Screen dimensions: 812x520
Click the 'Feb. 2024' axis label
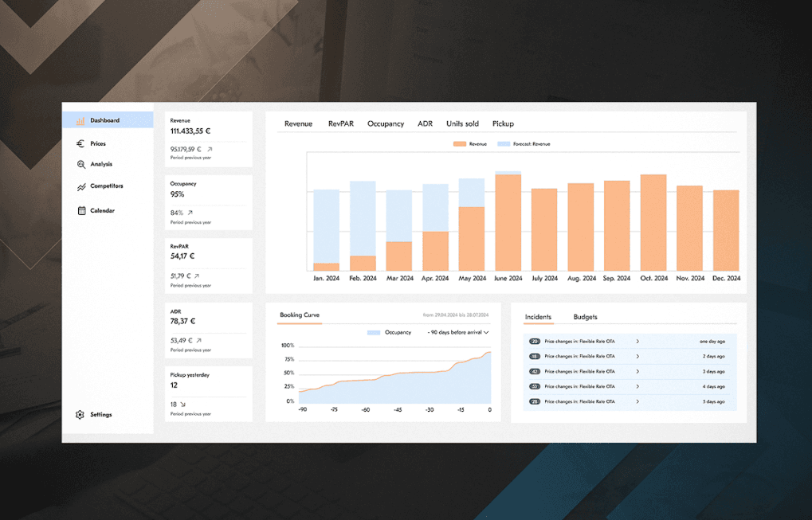click(x=363, y=279)
